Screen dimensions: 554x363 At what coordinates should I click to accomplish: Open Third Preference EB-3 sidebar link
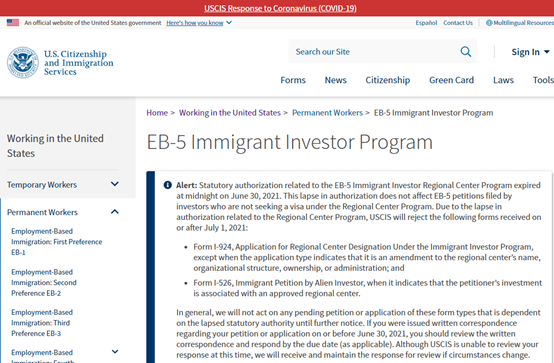click(x=42, y=323)
